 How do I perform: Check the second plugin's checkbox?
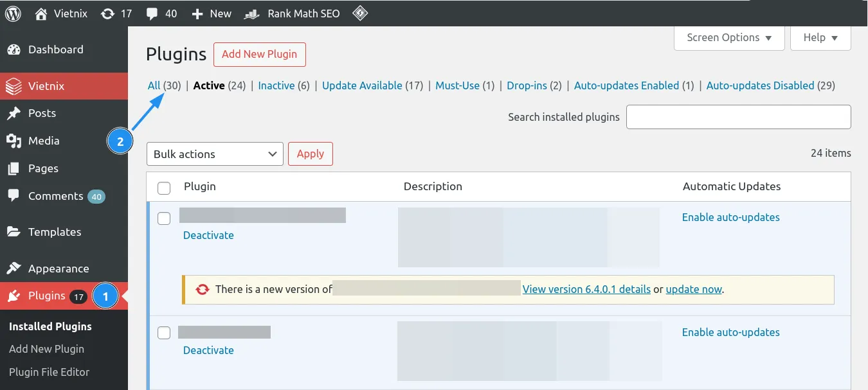click(x=164, y=333)
